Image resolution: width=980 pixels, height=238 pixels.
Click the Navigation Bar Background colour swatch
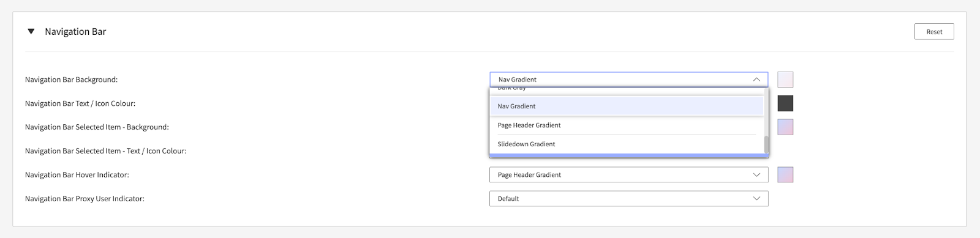pyautogui.click(x=785, y=80)
